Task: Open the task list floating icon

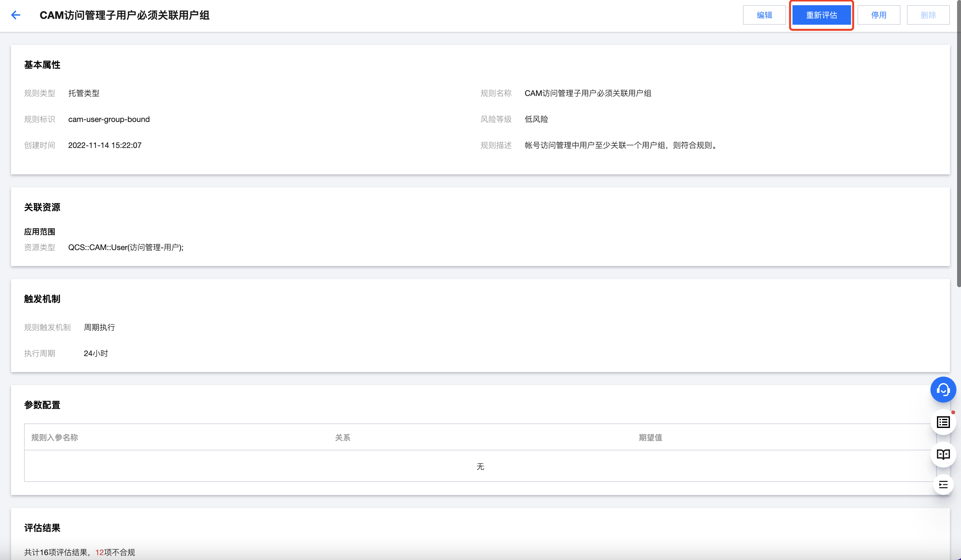Action: (943, 422)
